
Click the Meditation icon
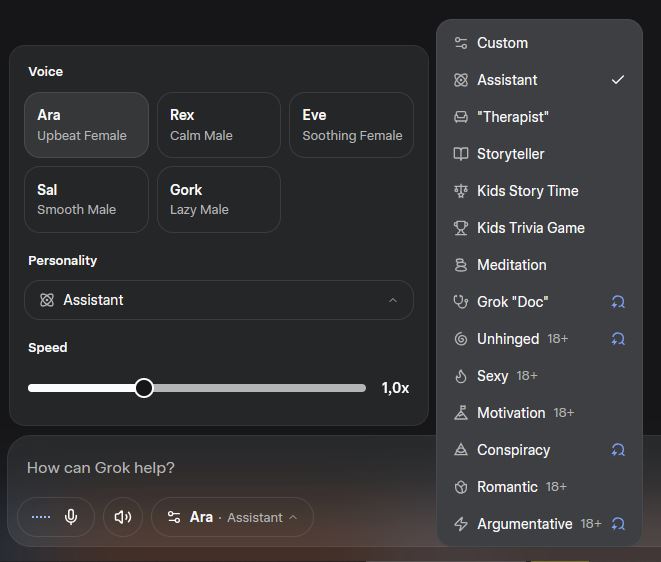point(461,265)
